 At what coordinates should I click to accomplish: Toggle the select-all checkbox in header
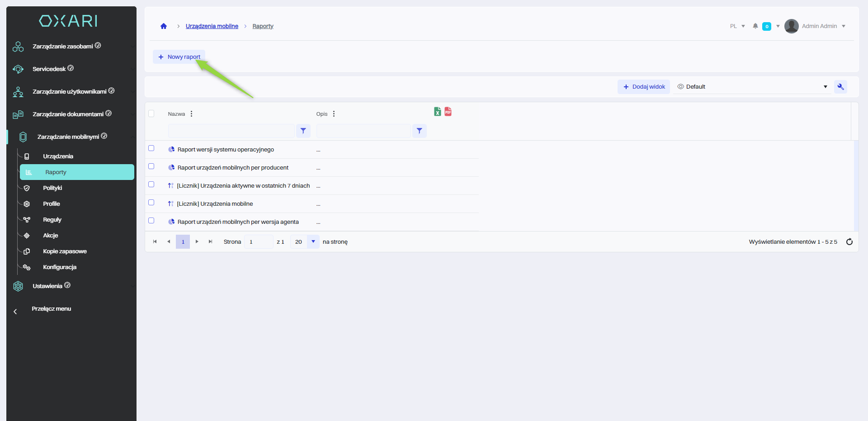click(151, 114)
